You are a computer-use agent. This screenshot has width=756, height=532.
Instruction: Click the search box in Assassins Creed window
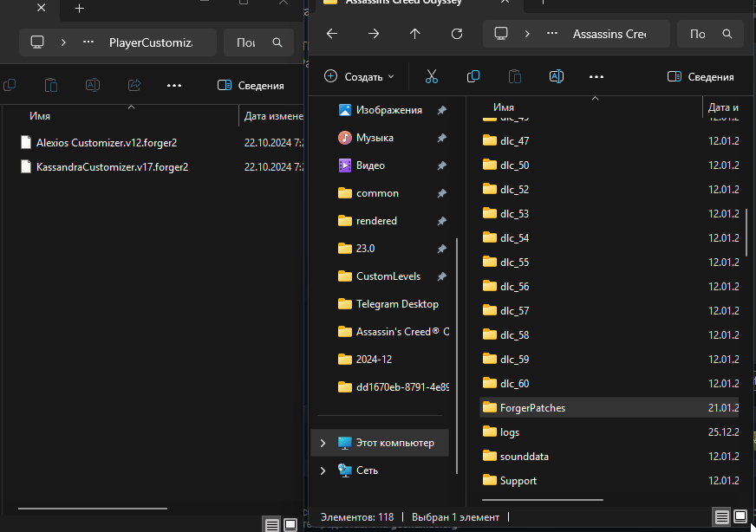tap(710, 34)
